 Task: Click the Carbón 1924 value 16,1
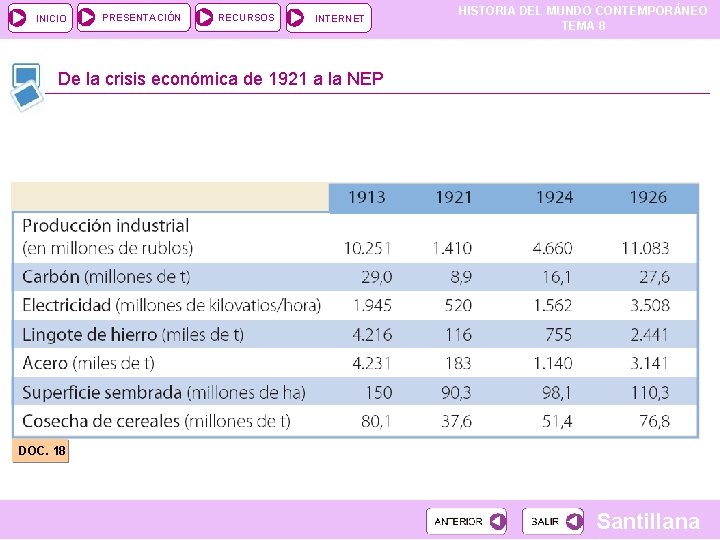coord(557,277)
